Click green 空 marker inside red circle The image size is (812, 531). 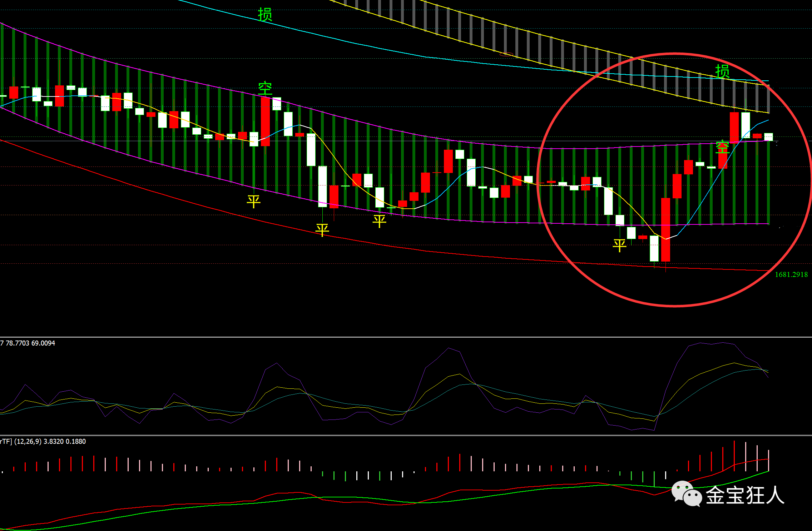pyautogui.click(x=722, y=147)
